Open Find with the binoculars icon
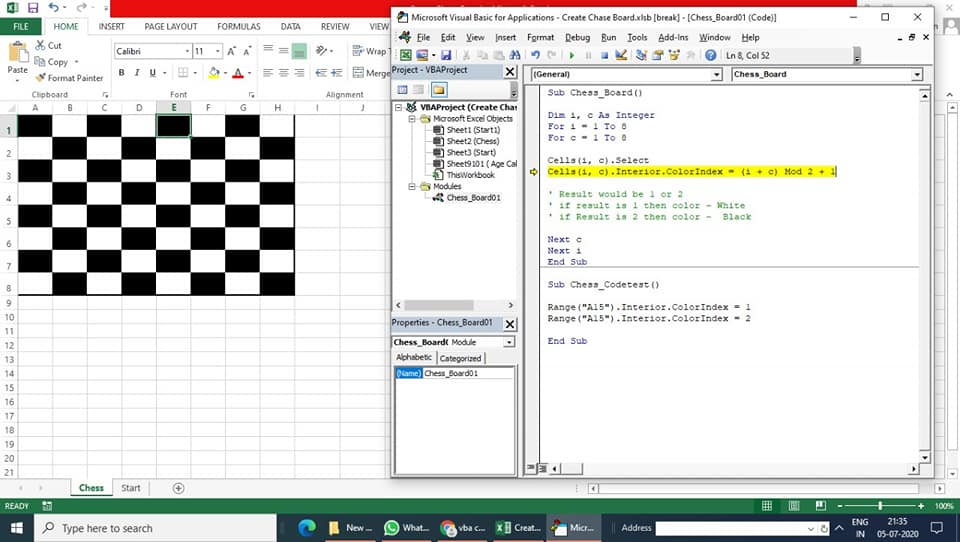The image size is (960, 542). coord(515,55)
